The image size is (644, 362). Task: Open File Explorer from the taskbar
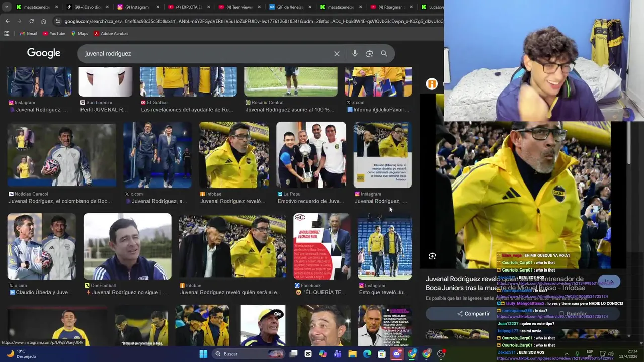[x=352, y=354]
